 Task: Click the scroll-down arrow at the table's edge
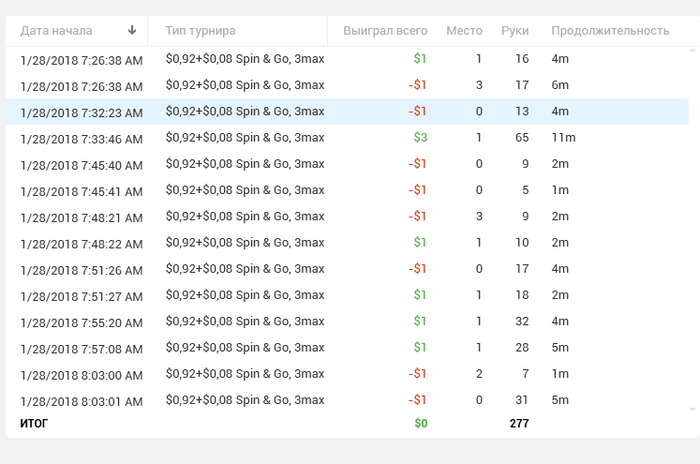point(693,409)
